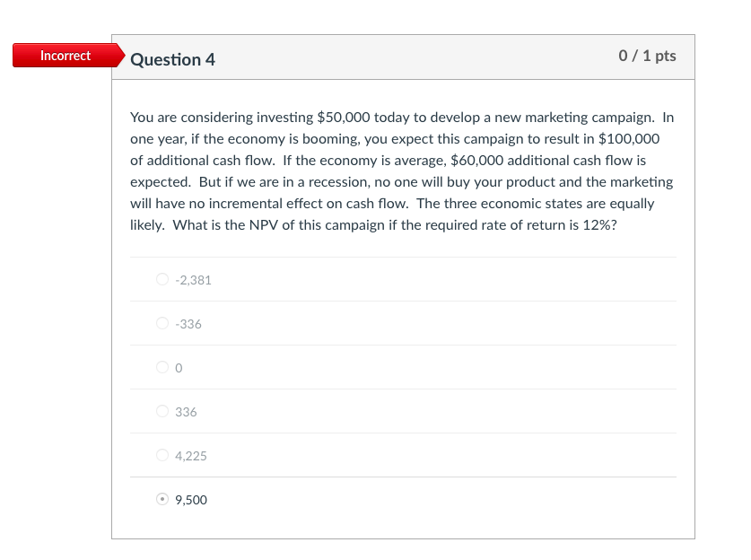Screen dimensions: 751x560
Task: Select the 336 answer radio button
Action: (162, 411)
